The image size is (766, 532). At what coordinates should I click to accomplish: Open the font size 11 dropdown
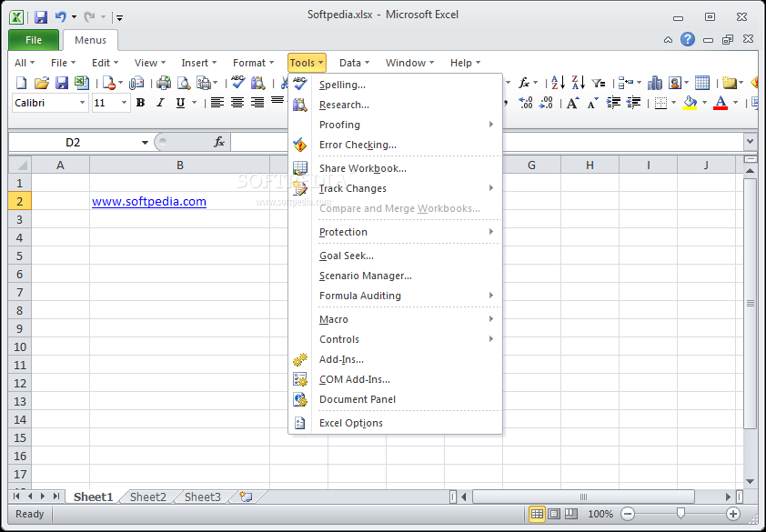tap(124, 103)
